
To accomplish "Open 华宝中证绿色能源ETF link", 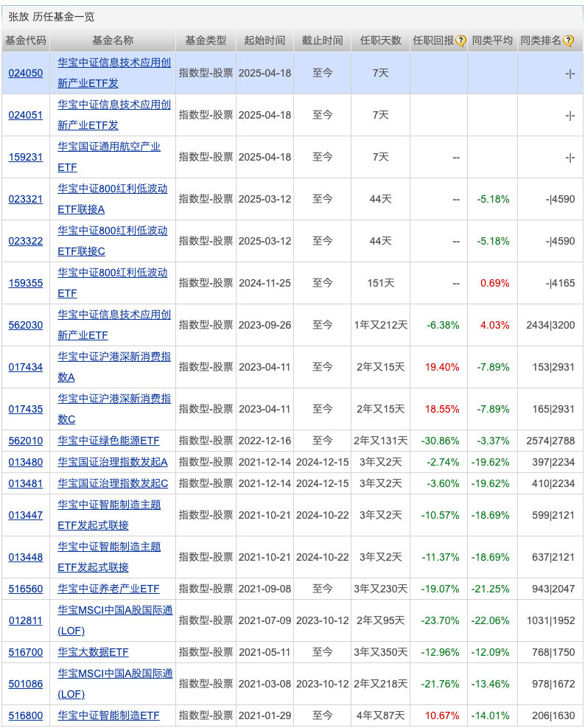I will tap(108, 441).
